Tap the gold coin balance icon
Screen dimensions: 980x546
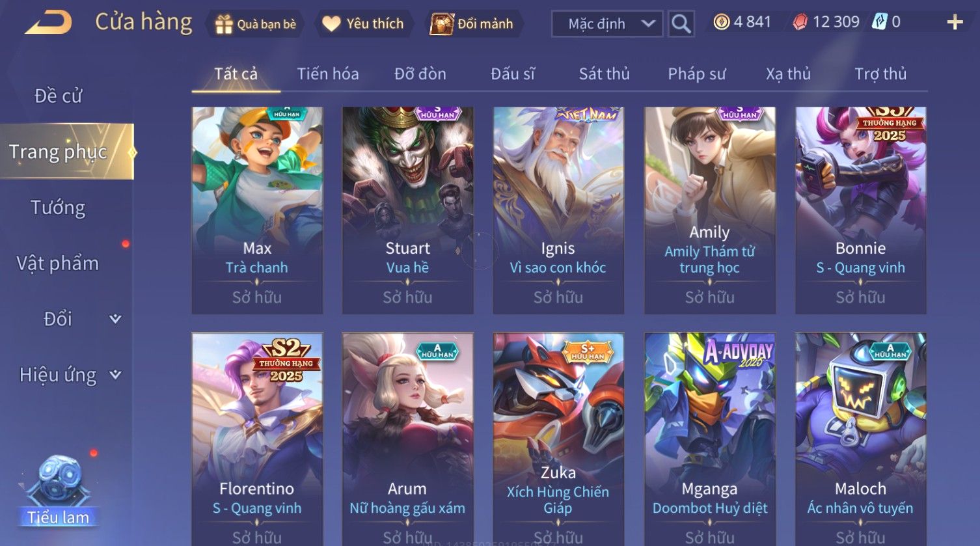coord(721,22)
